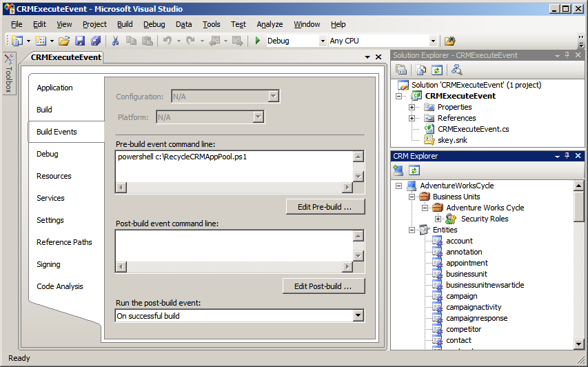Click Properties icon in Solution Explorer toolbar

click(x=401, y=70)
